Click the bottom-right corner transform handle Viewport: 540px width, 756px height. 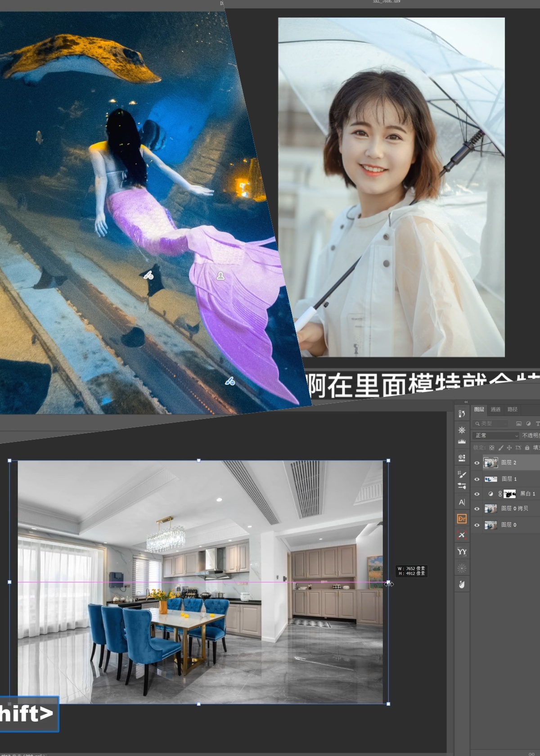coord(388,704)
